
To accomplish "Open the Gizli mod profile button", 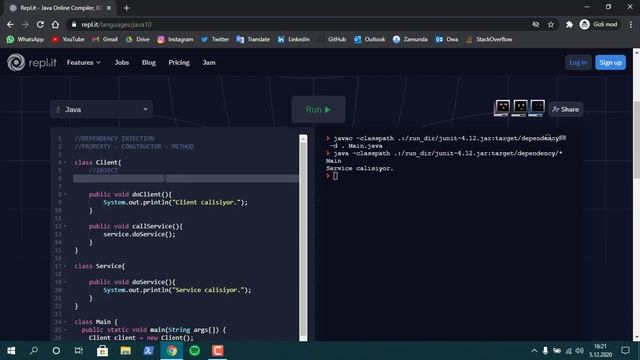I will [599, 24].
